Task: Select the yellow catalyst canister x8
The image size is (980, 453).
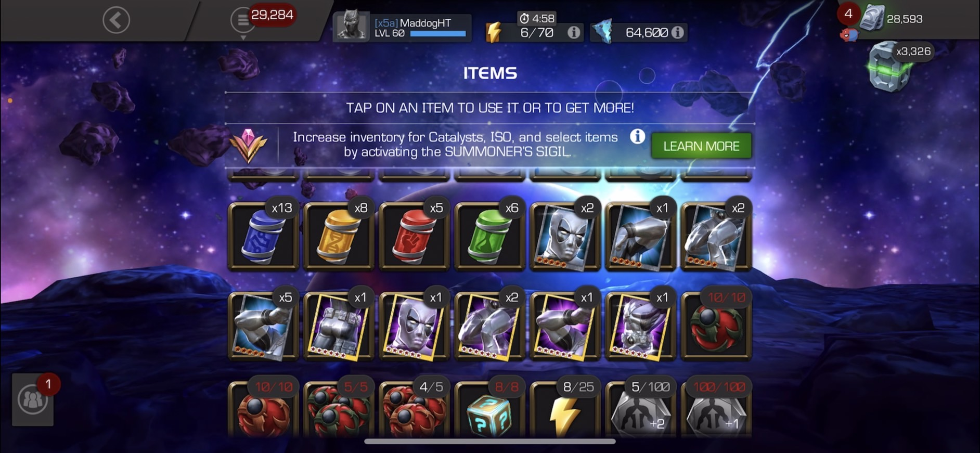Action: pos(339,236)
